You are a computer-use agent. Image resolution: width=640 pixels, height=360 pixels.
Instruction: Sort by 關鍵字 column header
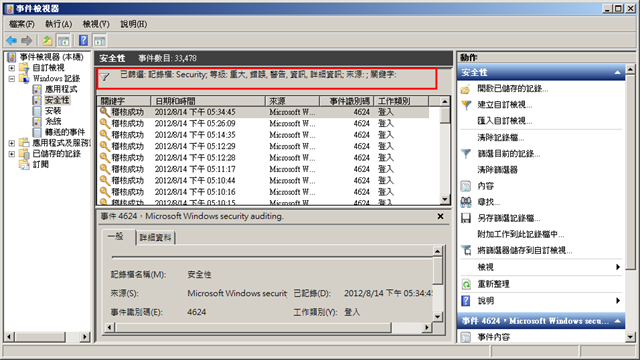(x=124, y=101)
